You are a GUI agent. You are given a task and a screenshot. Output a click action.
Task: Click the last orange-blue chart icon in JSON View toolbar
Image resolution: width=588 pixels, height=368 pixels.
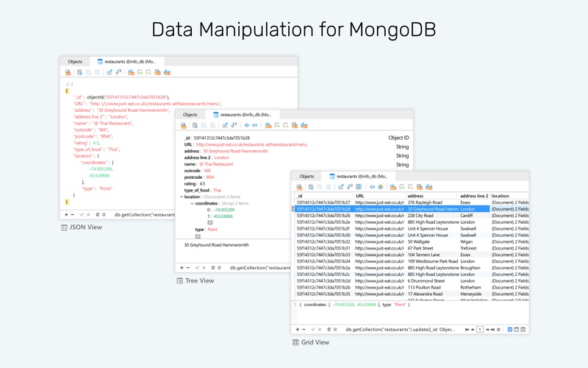tap(168, 72)
